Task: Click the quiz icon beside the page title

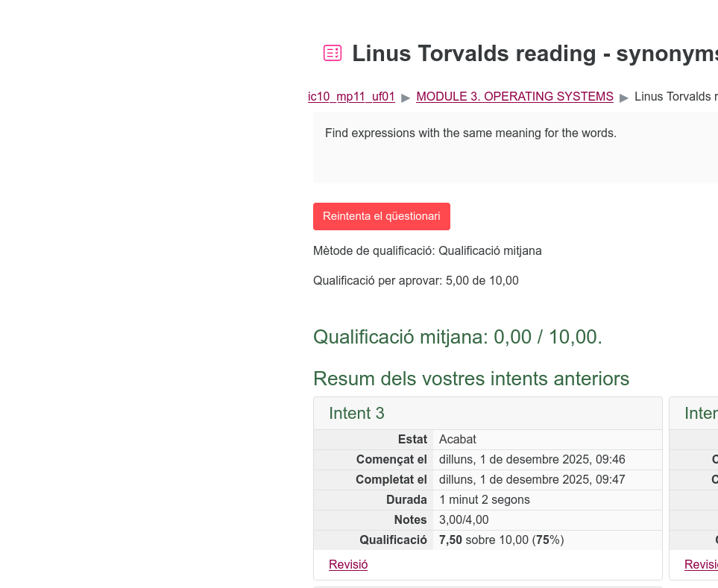Action: [333, 53]
